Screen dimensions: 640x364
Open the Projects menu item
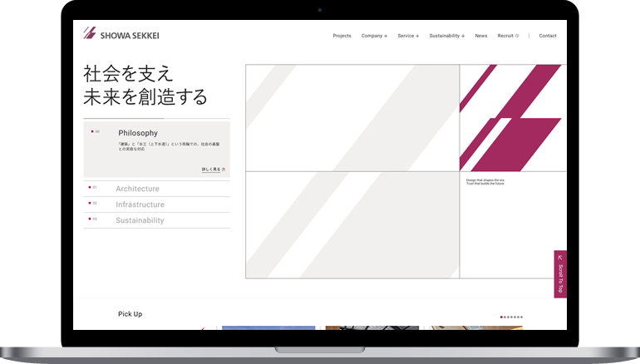342,36
